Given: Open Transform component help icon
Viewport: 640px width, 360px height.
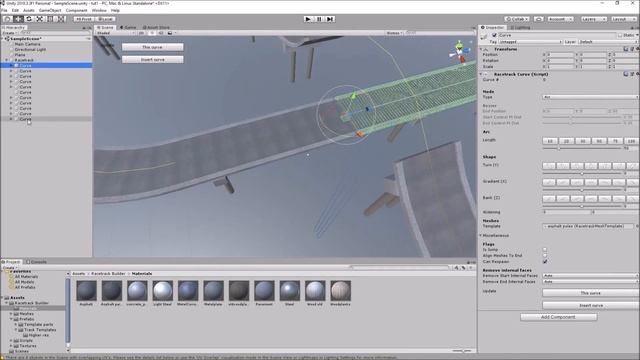Looking at the screenshot, I should [x=626, y=49].
